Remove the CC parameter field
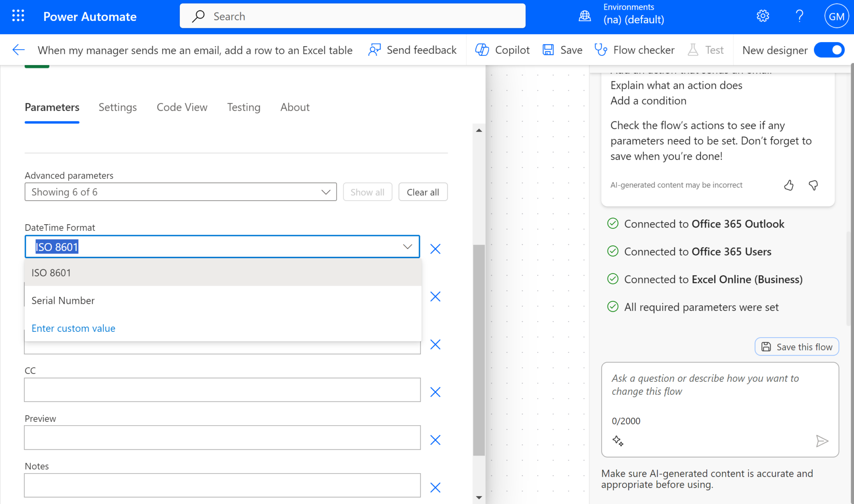This screenshot has width=854, height=504. [x=435, y=392]
